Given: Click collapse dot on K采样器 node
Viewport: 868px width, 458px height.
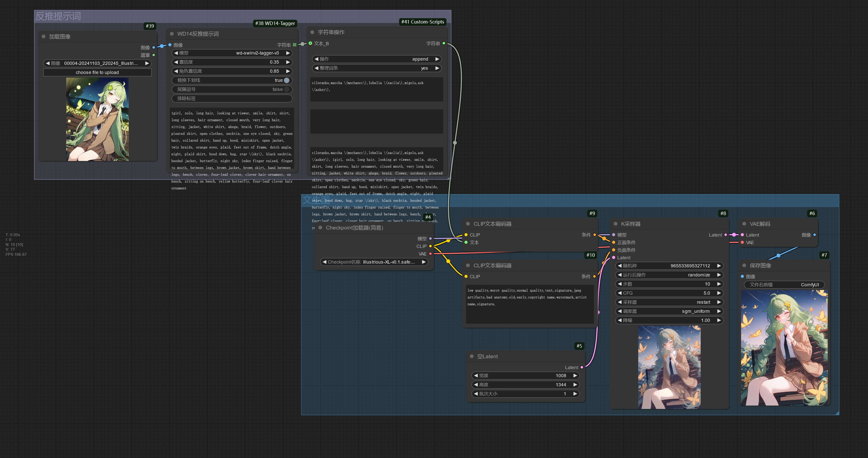Looking at the screenshot, I should (x=615, y=224).
